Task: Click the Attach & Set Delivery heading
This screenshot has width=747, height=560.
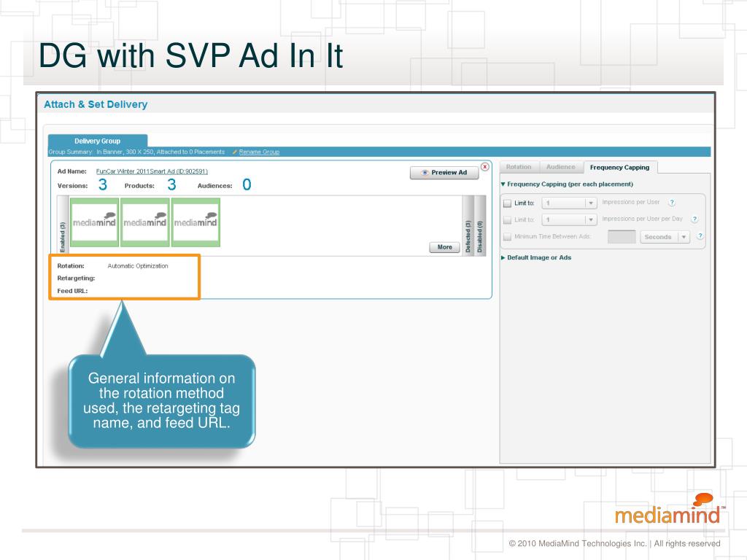Action: point(96,105)
